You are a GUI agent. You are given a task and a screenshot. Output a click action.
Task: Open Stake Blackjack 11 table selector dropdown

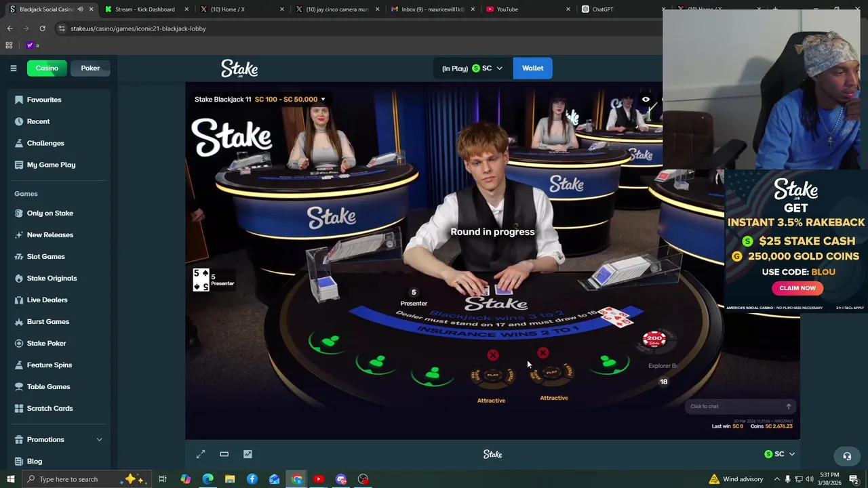[x=260, y=99]
